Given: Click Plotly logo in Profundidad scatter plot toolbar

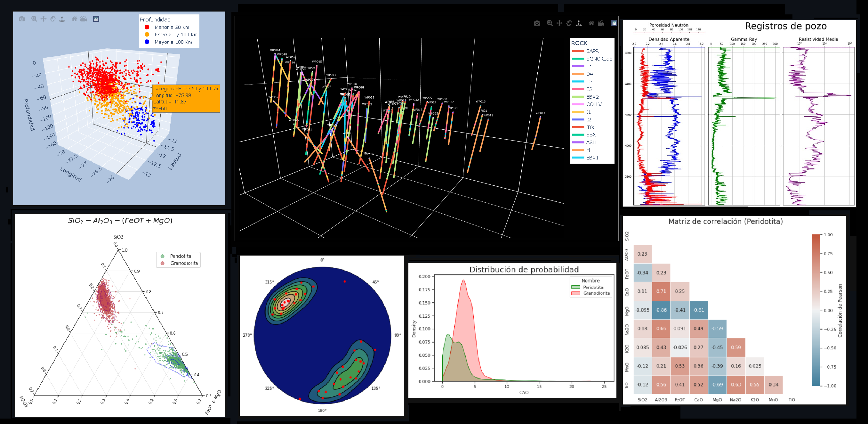Looking at the screenshot, I should (x=96, y=19).
